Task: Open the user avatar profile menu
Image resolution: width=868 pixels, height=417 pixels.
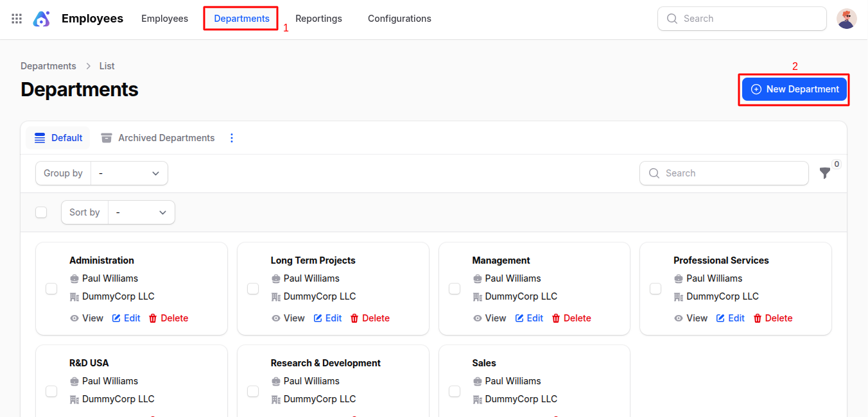Action: coord(846,19)
